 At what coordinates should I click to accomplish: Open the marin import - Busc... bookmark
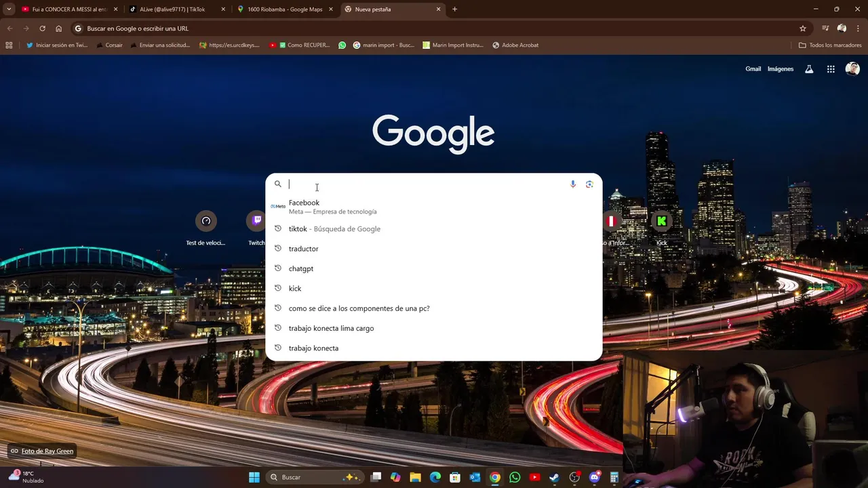pos(383,45)
